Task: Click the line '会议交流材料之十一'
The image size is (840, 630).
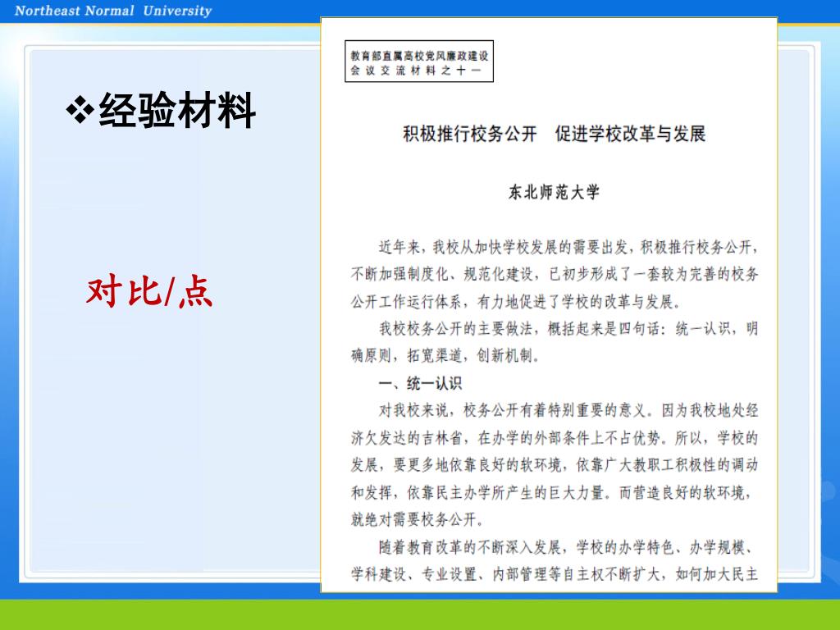Action: click(x=416, y=71)
